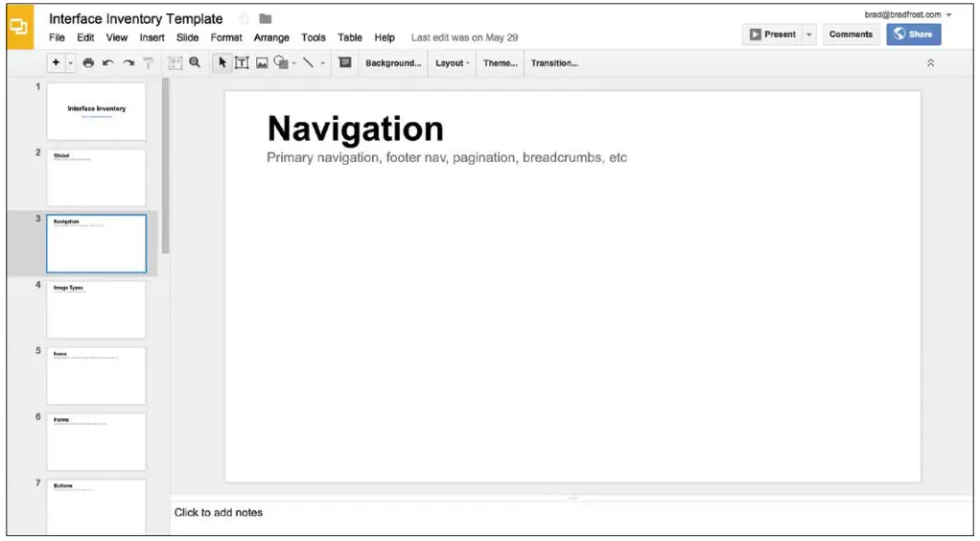Open the Comments button
This screenshot has width=980, height=541.
pos(851,35)
